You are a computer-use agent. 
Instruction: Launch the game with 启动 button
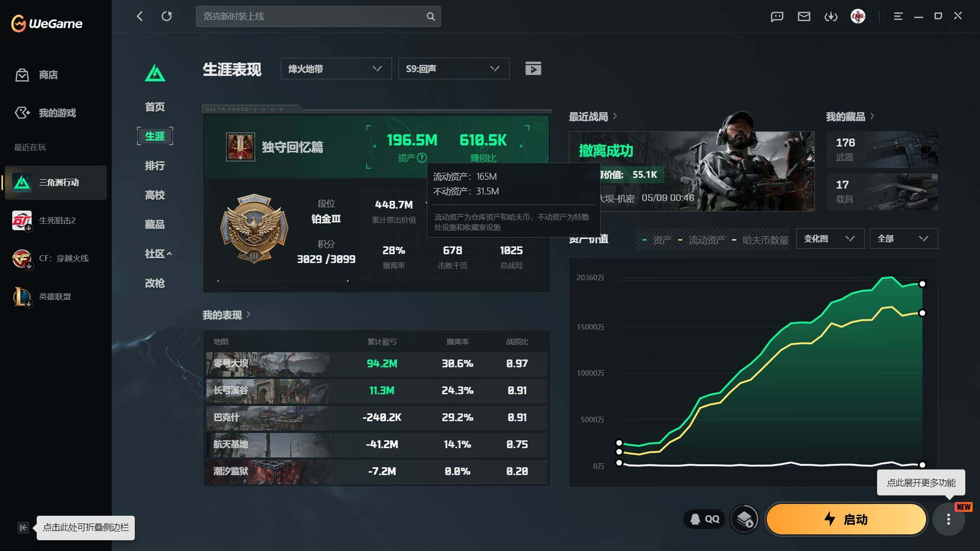pyautogui.click(x=846, y=519)
